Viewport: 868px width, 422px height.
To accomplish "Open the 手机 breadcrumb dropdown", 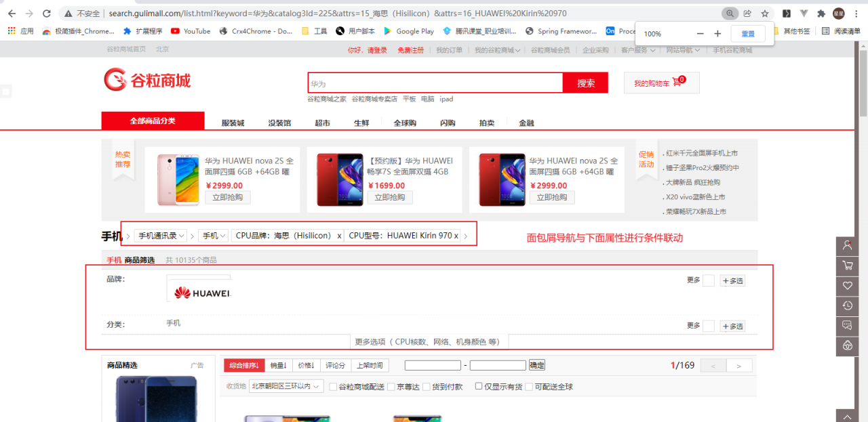I will click(214, 236).
